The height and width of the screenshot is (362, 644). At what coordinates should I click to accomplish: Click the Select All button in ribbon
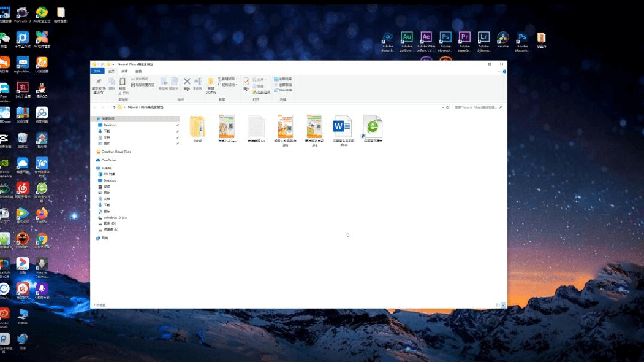[x=283, y=79]
